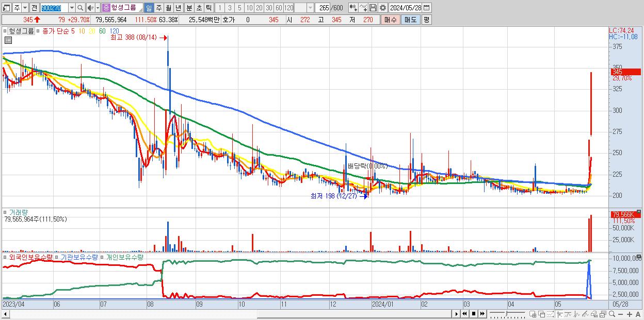Click the indicator add icon beside 600 count
Viewport: 644px width, 320px height.
353,8
